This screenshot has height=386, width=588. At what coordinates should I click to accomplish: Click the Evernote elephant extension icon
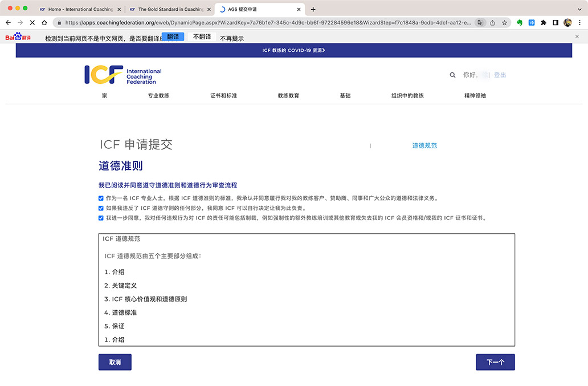tap(520, 23)
